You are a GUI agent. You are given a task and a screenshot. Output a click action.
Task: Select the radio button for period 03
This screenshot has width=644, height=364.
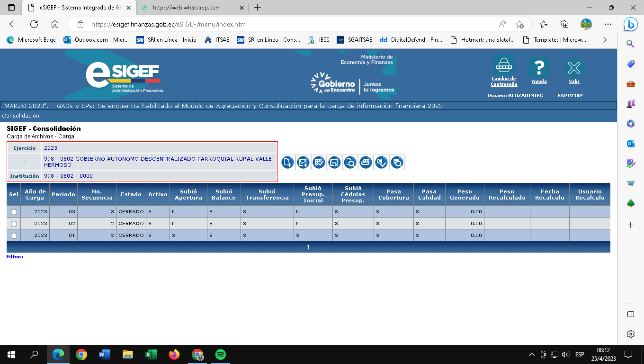pyautogui.click(x=14, y=212)
